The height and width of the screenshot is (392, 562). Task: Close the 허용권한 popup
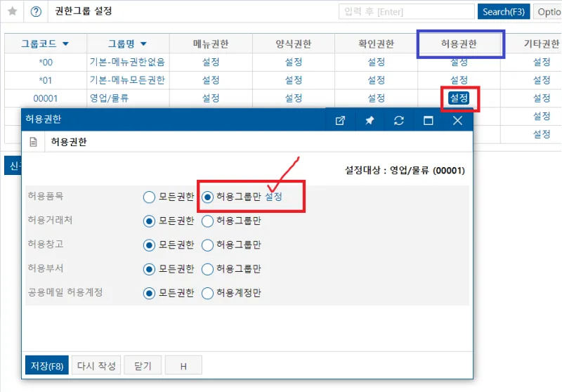click(x=457, y=120)
